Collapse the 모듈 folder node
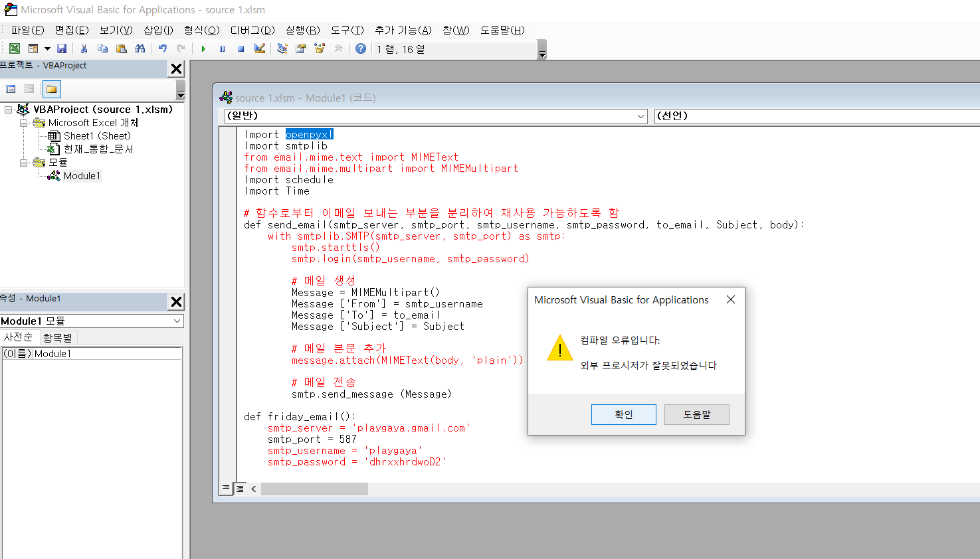 coord(24,163)
